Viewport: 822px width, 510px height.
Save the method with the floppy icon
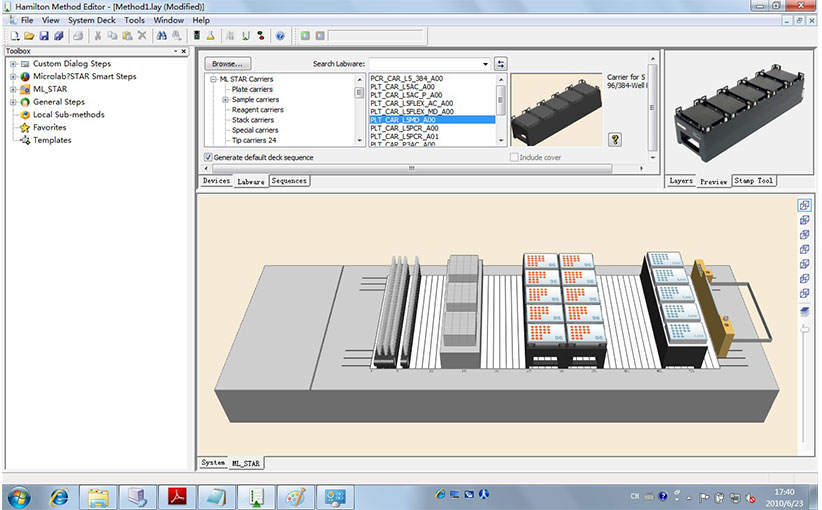click(44, 36)
